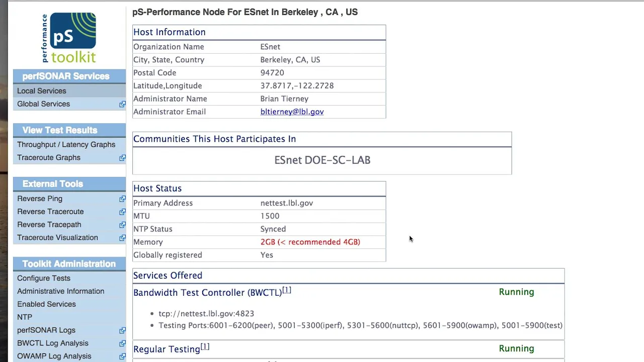The width and height of the screenshot is (644, 362).
Task: Click View Test Results section header
Action: (x=60, y=130)
